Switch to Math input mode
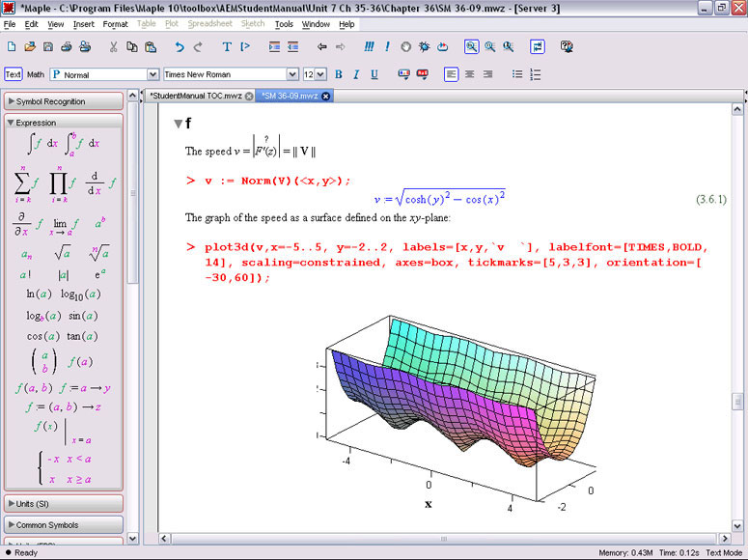This screenshot has height=560, width=748. 36,74
